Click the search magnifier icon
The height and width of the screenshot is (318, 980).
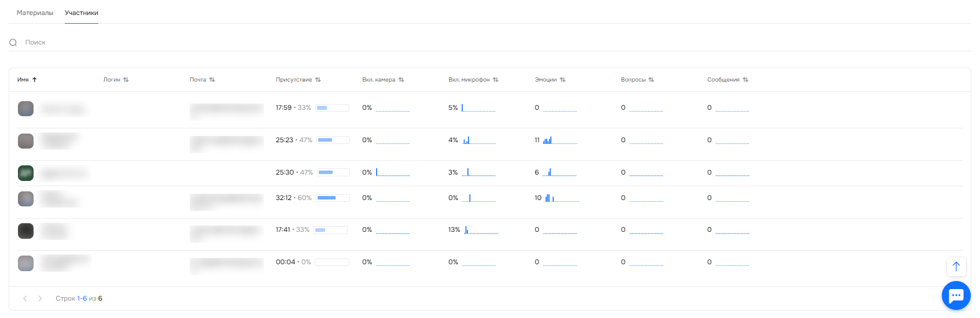pos(13,42)
